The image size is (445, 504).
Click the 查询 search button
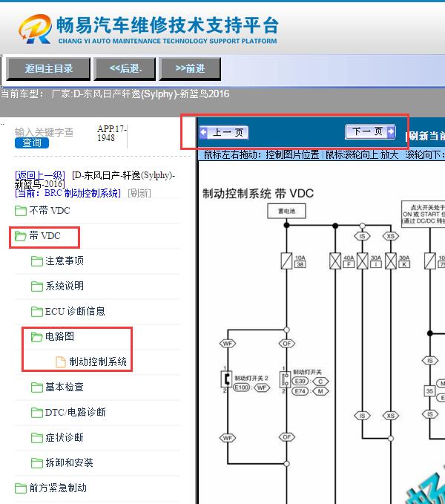[x=32, y=143]
